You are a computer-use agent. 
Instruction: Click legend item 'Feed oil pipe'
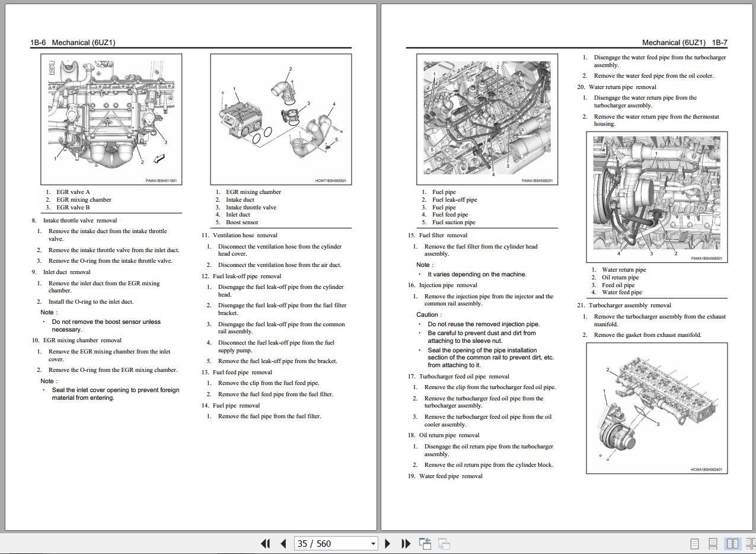click(x=618, y=285)
